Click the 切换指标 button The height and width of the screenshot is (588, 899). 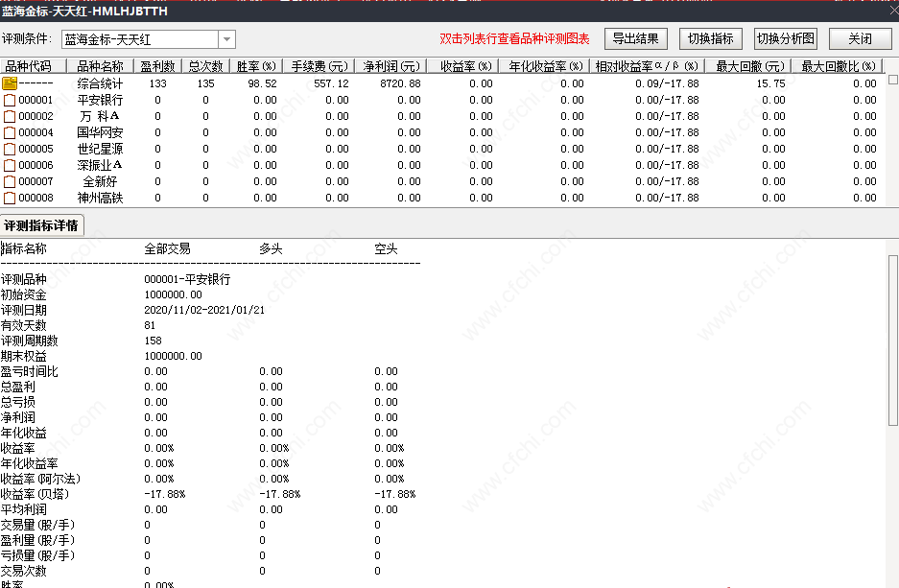(x=710, y=39)
